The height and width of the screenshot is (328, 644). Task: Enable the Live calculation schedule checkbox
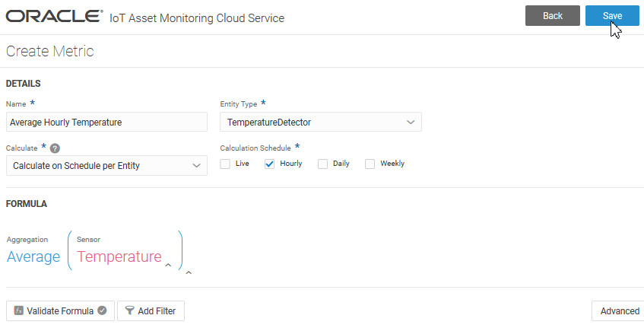coord(225,164)
